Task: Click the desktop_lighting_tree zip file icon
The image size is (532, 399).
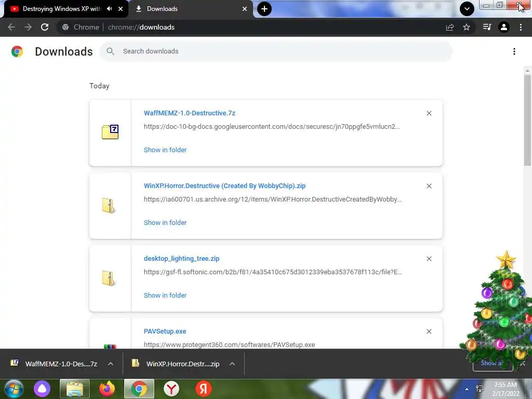Action: [109, 278]
